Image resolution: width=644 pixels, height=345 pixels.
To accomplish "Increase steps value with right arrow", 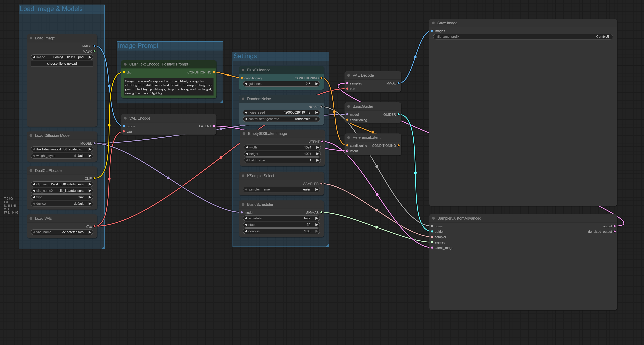I will 317,225.
